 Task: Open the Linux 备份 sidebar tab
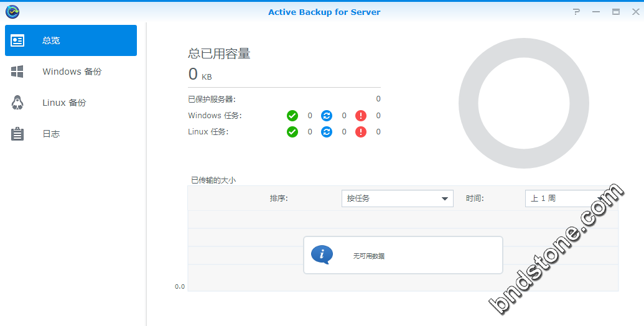[71, 103]
